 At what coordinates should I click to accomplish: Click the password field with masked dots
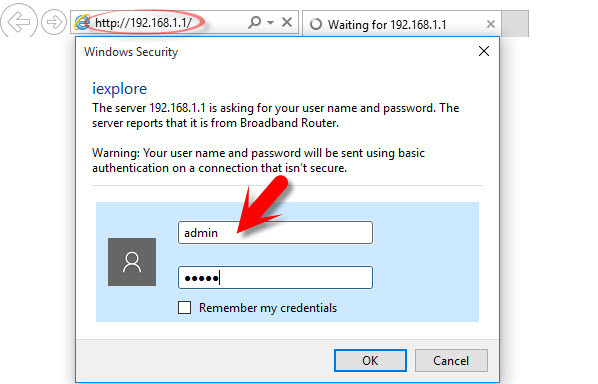[275, 278]
